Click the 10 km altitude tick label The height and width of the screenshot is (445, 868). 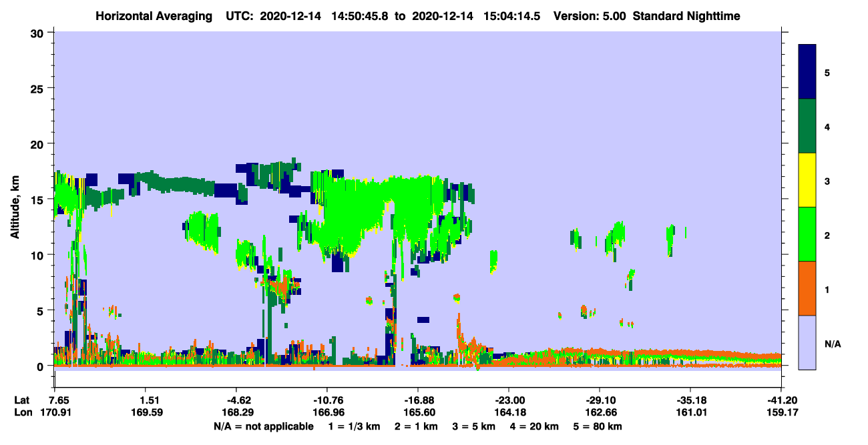[38, 255]
